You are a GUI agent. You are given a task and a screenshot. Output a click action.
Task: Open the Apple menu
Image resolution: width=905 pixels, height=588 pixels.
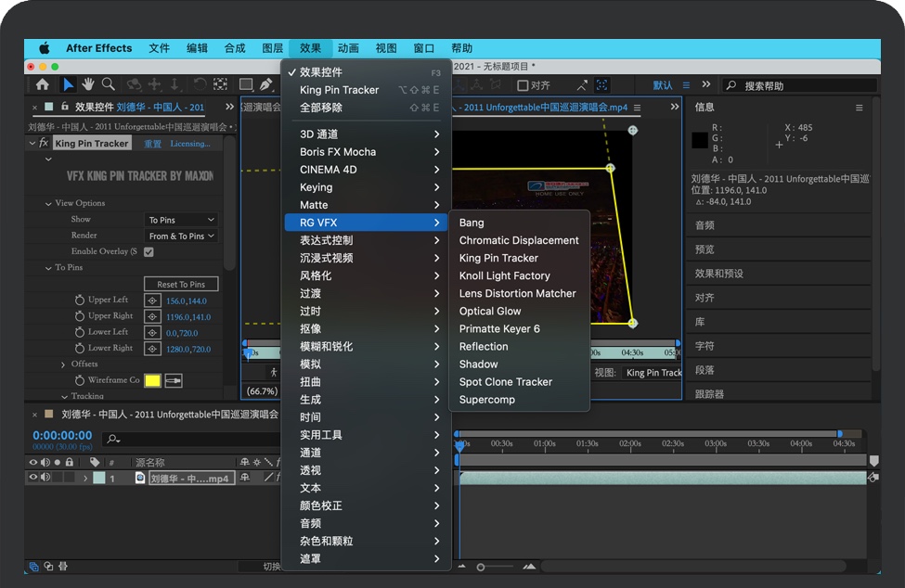point(44,48)
